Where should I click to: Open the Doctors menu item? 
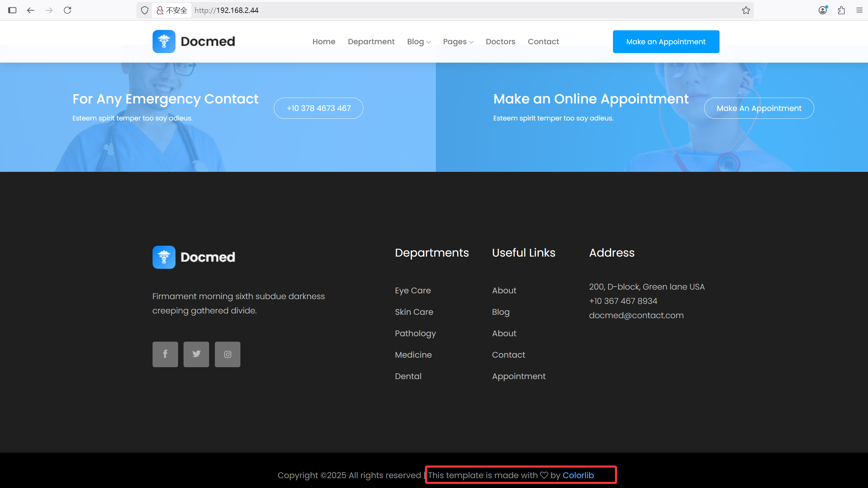coord(500,42)
